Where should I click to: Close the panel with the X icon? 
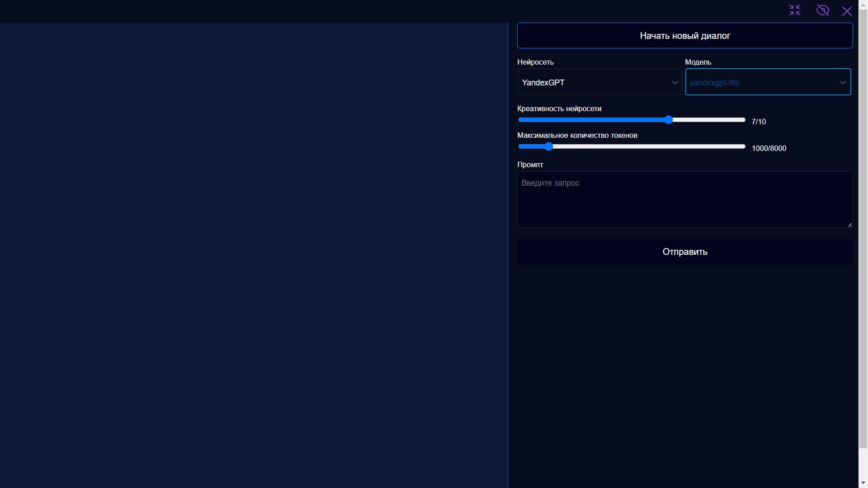click(847, 11)
